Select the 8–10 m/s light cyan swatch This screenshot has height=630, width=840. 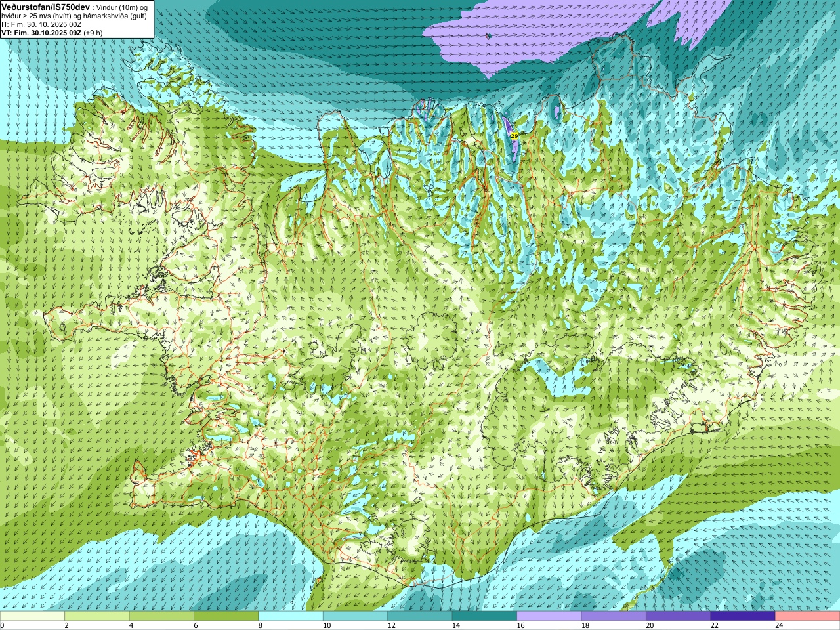coord(291,617)
